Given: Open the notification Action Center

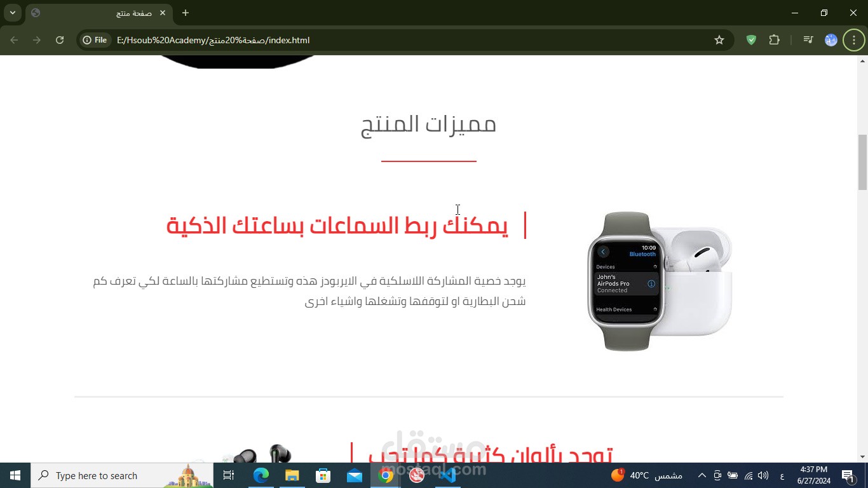Looking at the screenshot, I should [x=848, y=475].
